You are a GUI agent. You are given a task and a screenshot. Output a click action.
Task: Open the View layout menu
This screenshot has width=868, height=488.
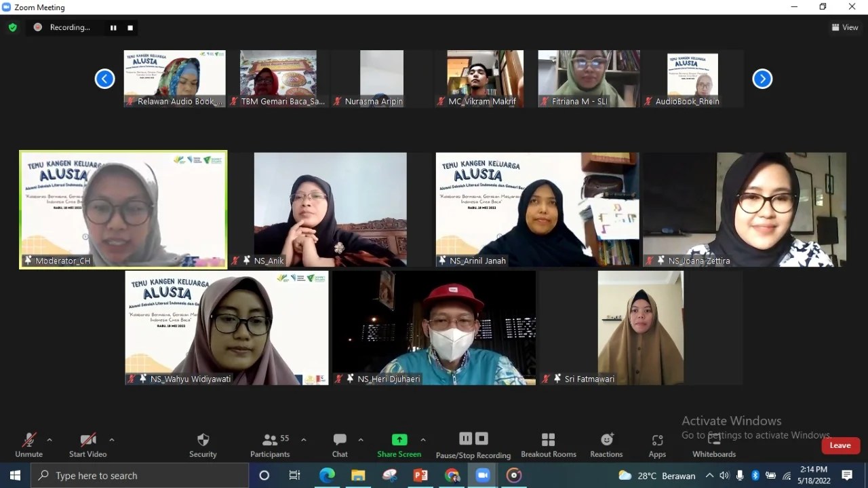(x=845, y=28)
